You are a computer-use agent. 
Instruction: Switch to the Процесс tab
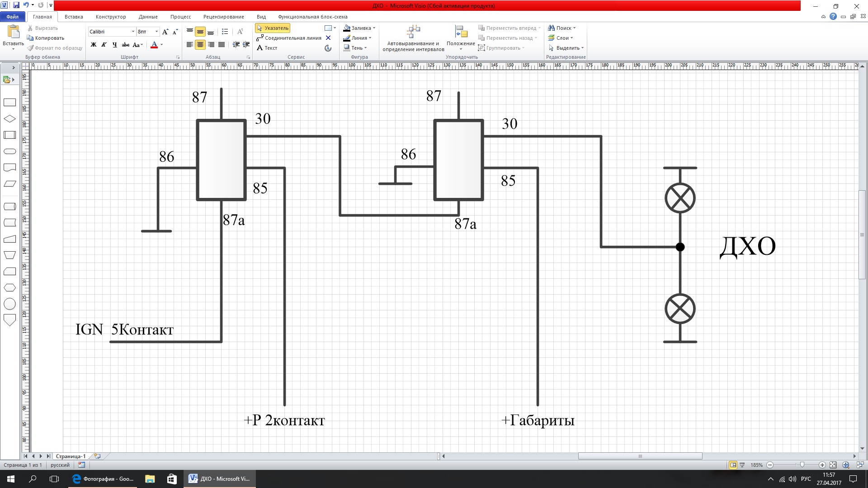(x=180, y=17)
